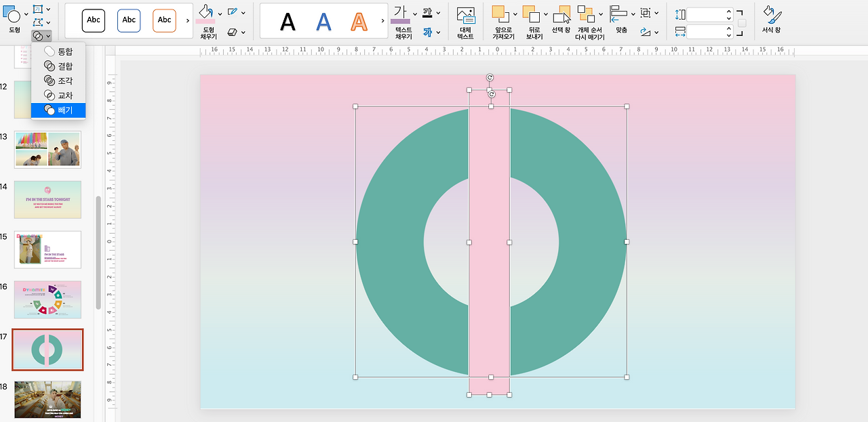This screenshot has width=868, height=422.
Task: Open the 서식 창 (Format Pane)
Action: pos(770,15)
